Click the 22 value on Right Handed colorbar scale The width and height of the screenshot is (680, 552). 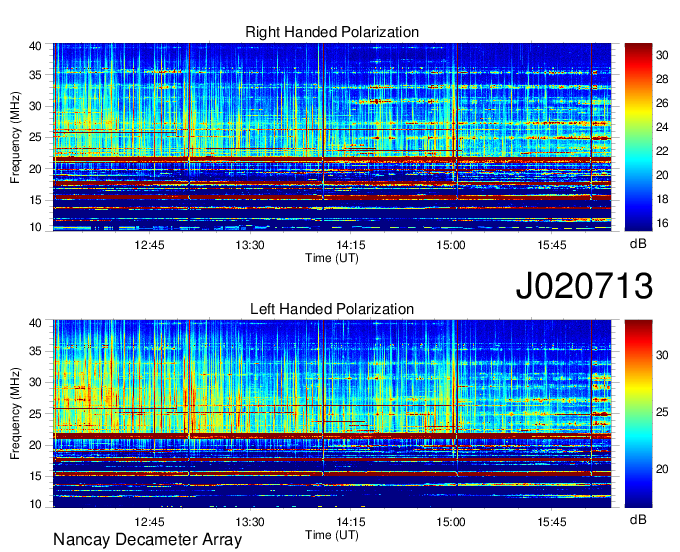pyautogui.click(x=662, y=151)
